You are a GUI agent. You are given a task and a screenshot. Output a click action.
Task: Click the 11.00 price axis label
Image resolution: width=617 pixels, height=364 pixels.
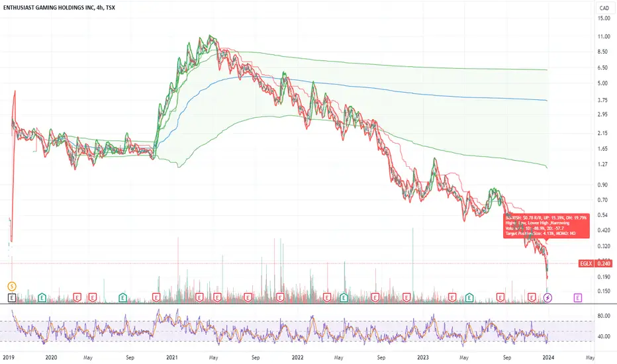[x=604, y=36]
